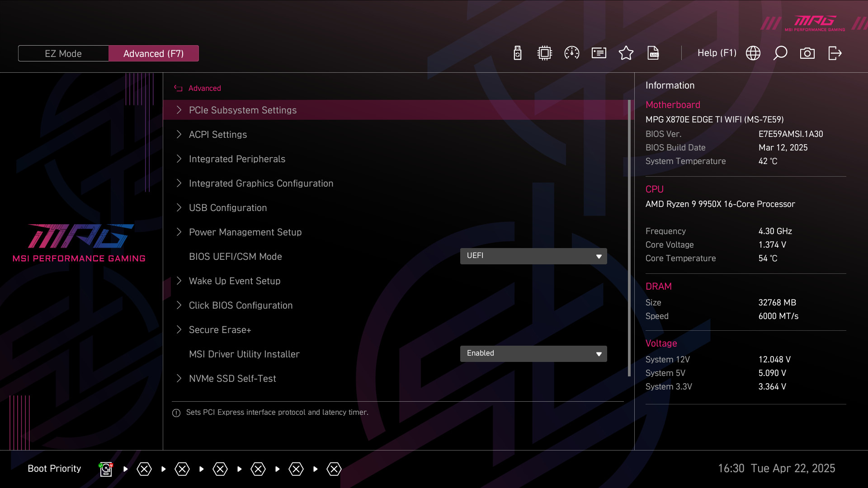Click the System 5V value 5.090 V
The height and width of the screenshot is (488, 868).
pos(772,373)
